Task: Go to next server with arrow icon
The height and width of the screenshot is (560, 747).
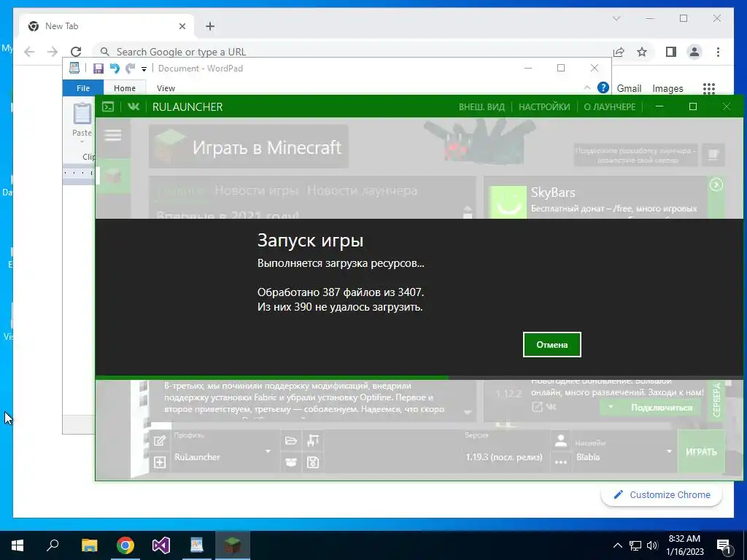Action: tap(716, 184)
